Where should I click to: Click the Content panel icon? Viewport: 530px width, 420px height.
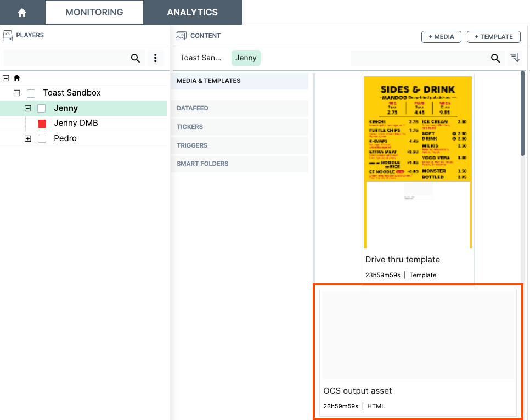tap(181, 35)
